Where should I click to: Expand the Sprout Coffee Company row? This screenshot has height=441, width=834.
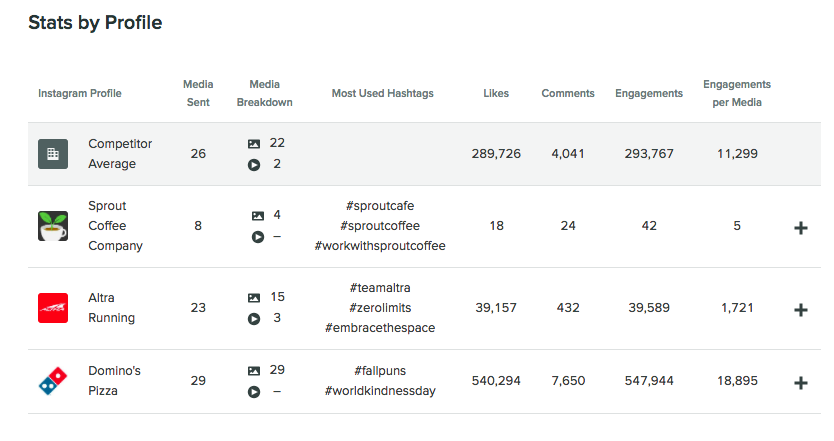[800, 228]
